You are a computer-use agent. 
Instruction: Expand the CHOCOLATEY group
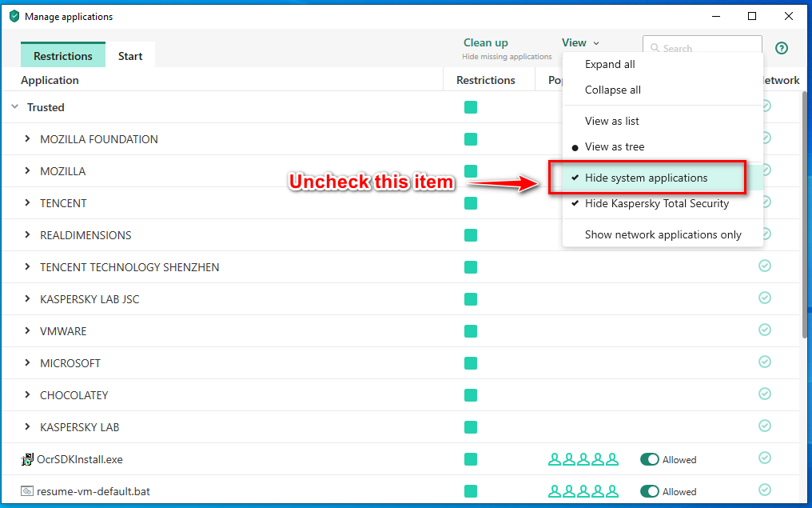tap(27, 394)
